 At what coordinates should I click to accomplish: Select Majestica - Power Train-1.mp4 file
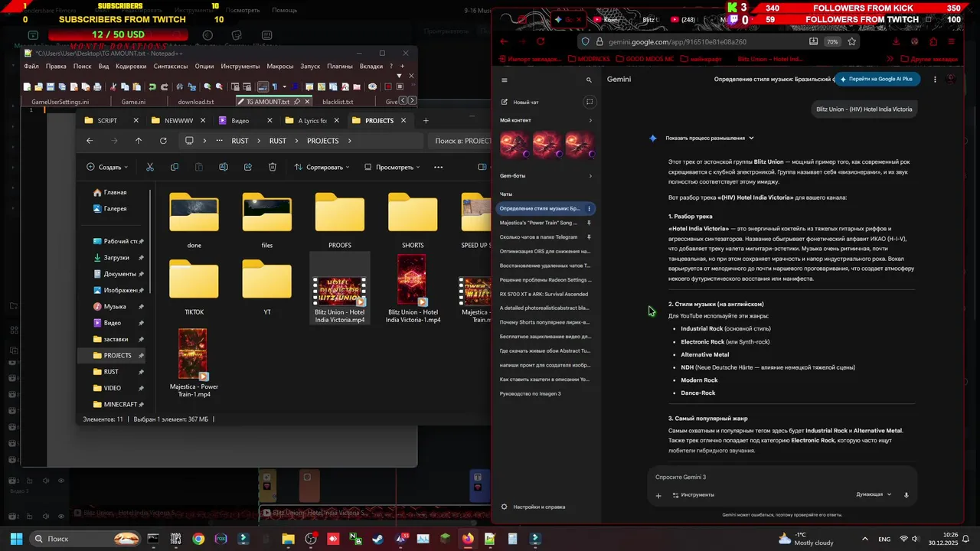[194, 363]
